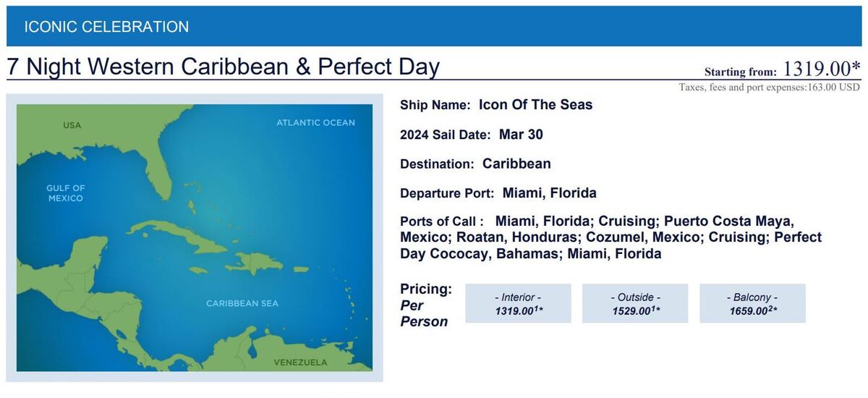Open the 7 Night Western Caribbean title
The width and height of the screenshot is (868, 398).
224,67
